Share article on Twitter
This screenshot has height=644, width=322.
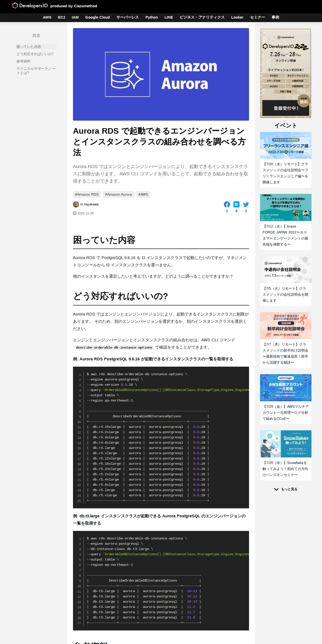(x=246, y=204)
